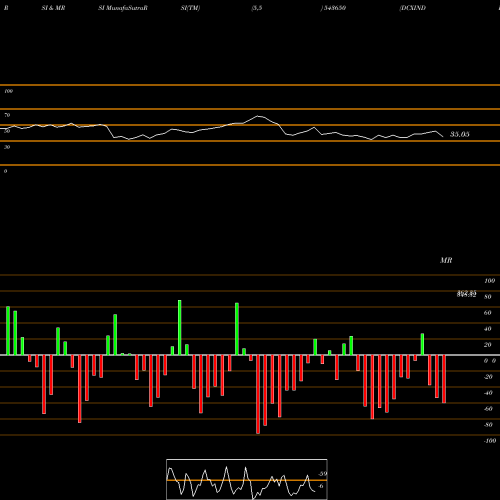Click the RSI axis label 70
This screenshot has height=500, width=500.
(7, 115)
